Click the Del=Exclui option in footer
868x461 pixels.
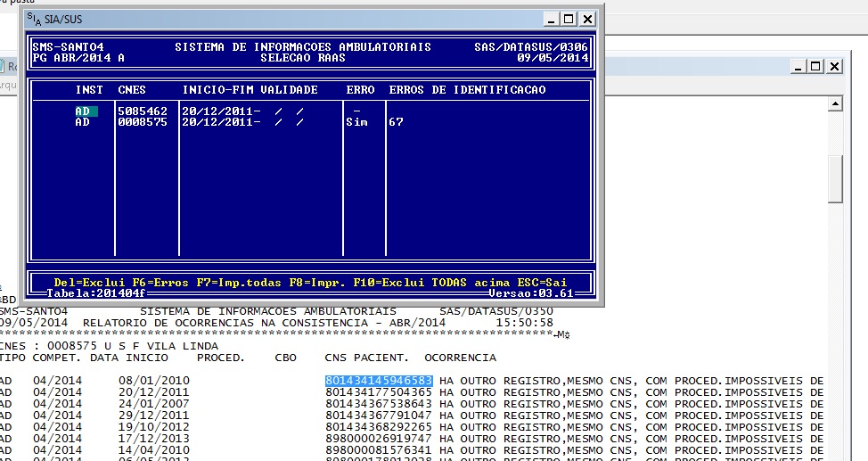[x=83, y=282]
